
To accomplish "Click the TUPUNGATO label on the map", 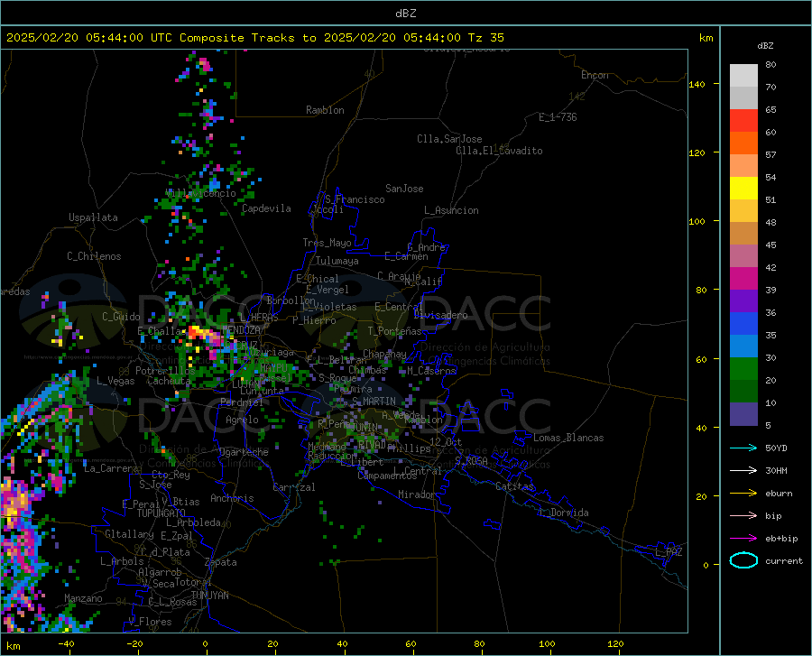I will click(161, 513).
